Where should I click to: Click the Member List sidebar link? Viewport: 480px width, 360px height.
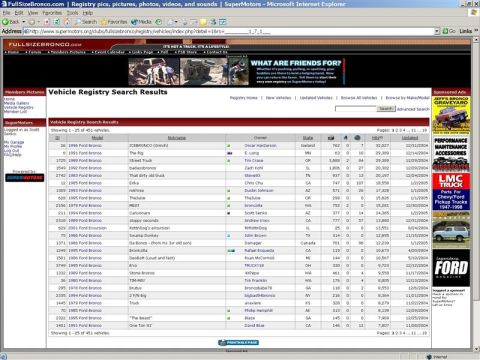[15, 112]
